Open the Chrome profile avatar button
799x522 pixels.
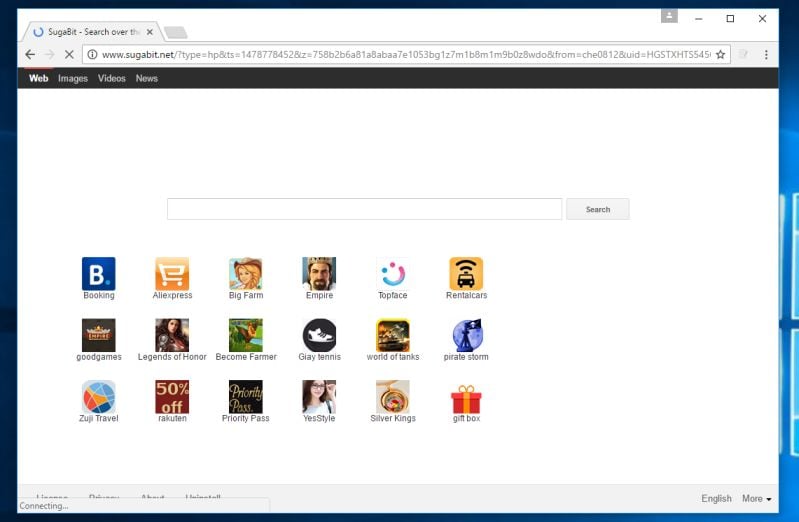coord(669,16)
